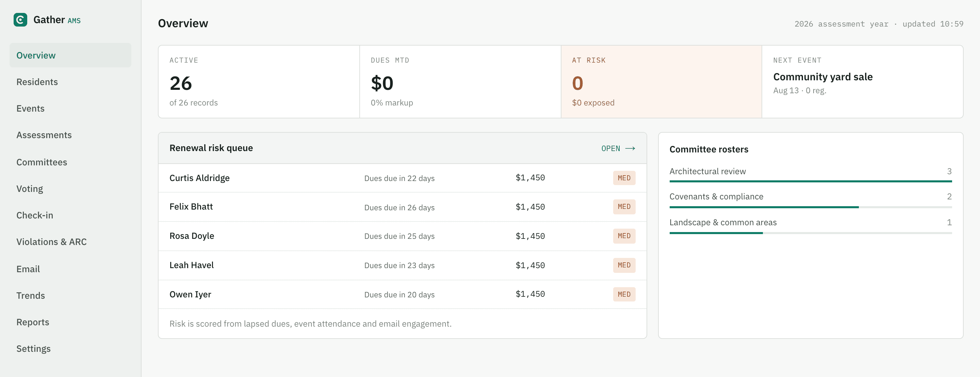Click the Covenants & compliance label
Image resolution: width=980 pixels, height=377 pixels.
point(716,197)
